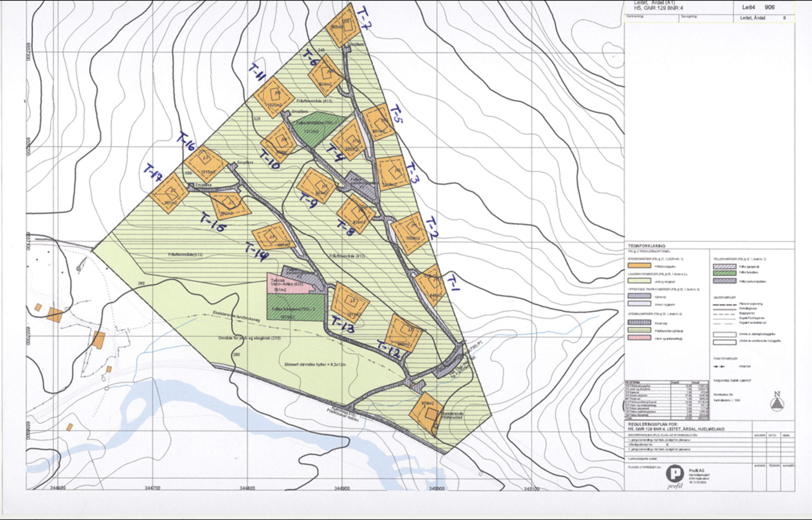
Task: Click the handwritten T-6 plot label
Action: 310,58
